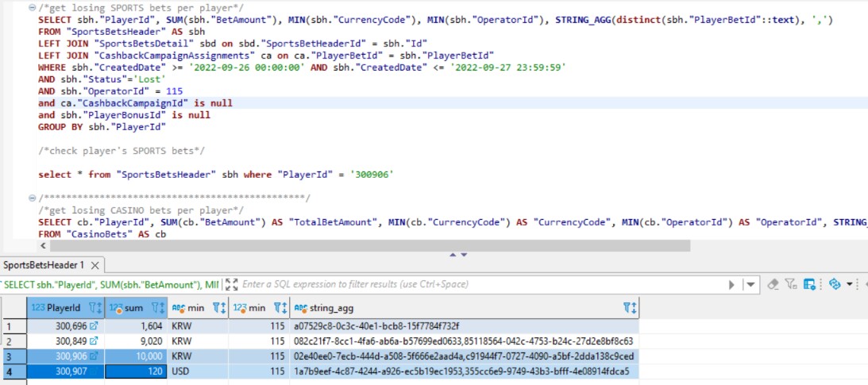Refresh the result set
This screenshot has height=385, width=868.
click(x=834, y=284)
